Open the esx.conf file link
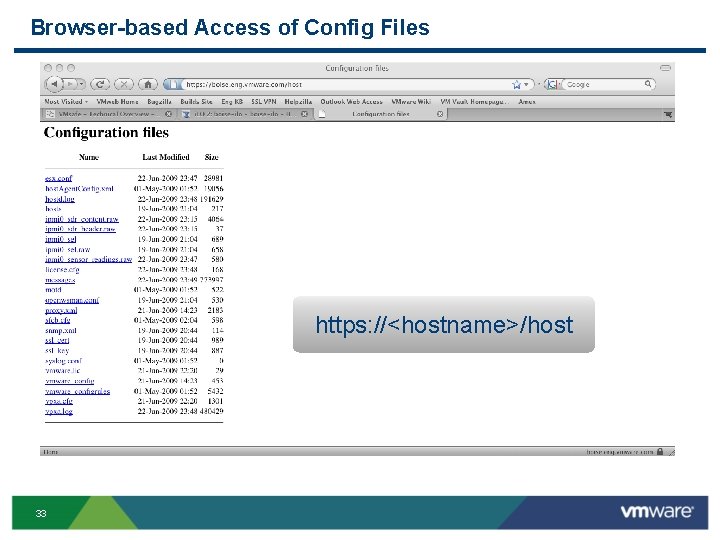This screenshot has height=540, width=720. point(58,178)
